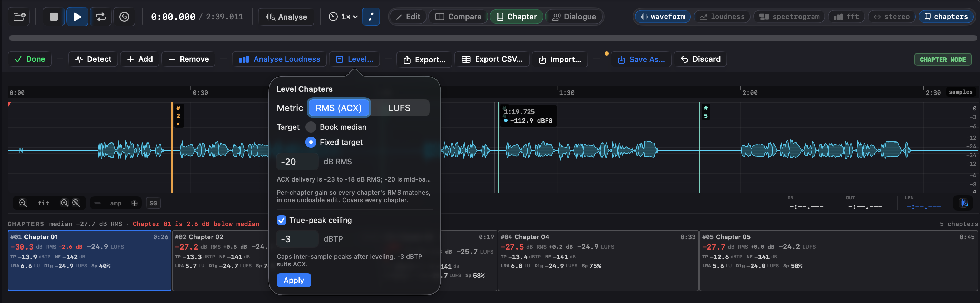
Task: Switch to Compare mode
Action: [458, 17]
